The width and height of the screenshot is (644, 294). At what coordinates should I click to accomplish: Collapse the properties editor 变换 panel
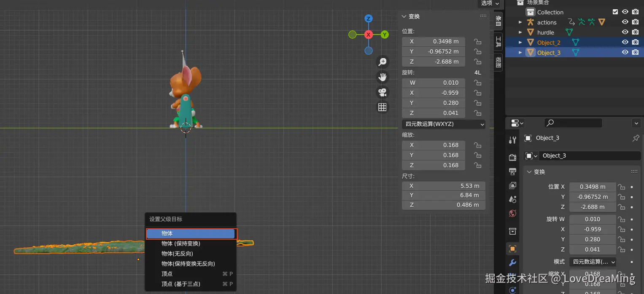(x=529, y=172)
